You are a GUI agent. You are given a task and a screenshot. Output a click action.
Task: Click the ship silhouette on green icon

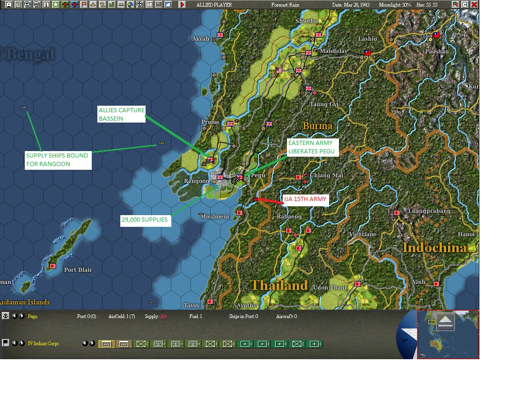(x=121, y=5)
